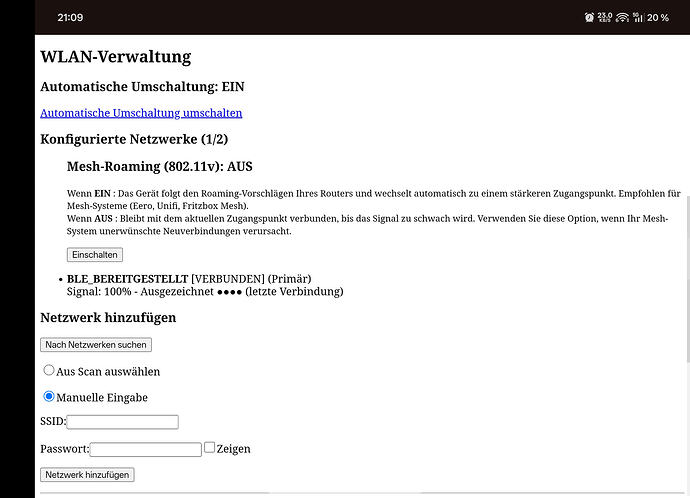Select the 'Manuelle Eingabe' radio button
Viewport: 690px width, 498px height.
coord(49,396)
